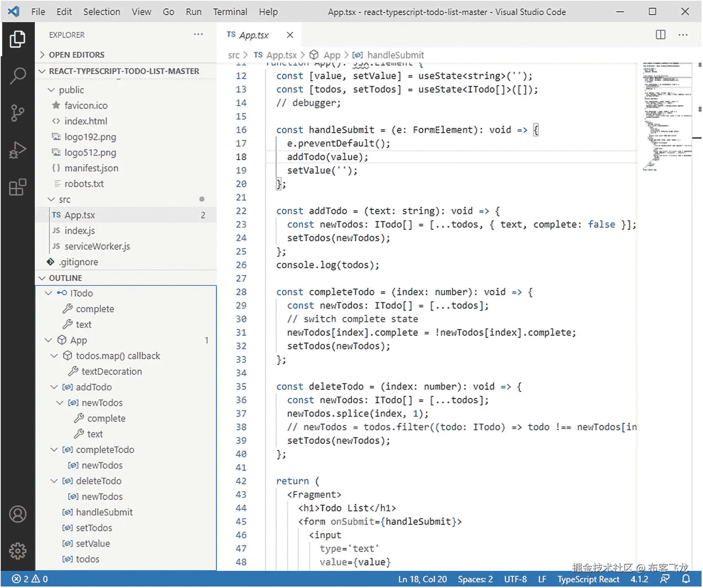This screenshot has width=703, height=588.
Task: Click the errors and warnings indicator
Action: (x=29, y=579)
